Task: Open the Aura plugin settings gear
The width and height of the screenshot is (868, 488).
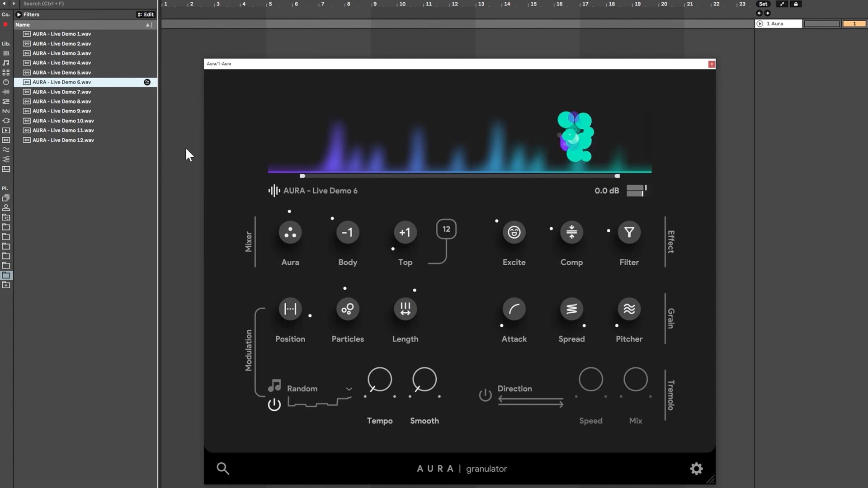Action: (696, 469)
